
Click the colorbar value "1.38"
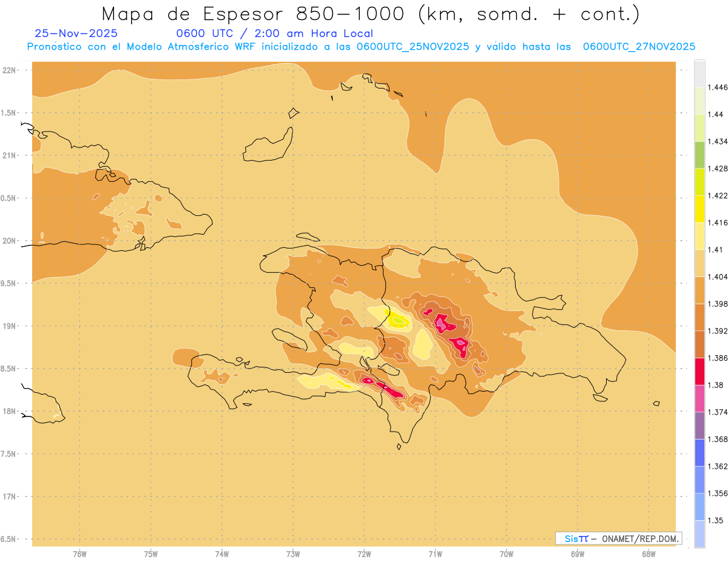click(x=716, y=385)
